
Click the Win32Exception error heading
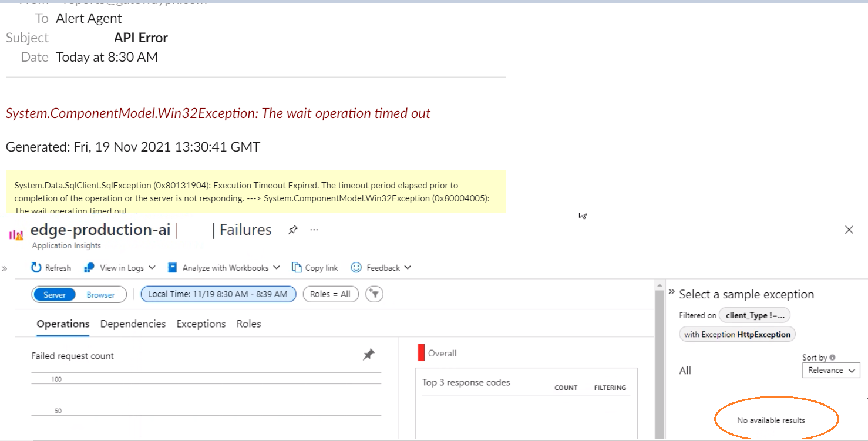click(218, 113)
